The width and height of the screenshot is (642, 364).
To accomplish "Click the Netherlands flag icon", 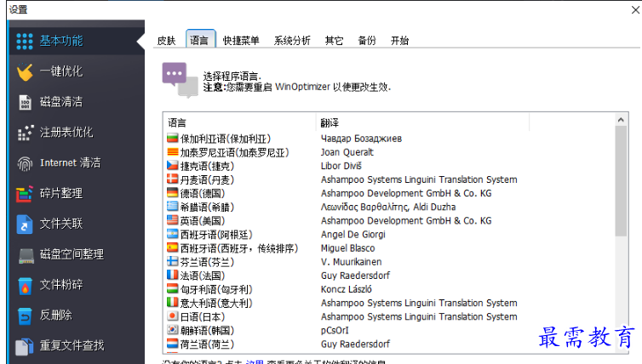I will [x=172, y=344].
